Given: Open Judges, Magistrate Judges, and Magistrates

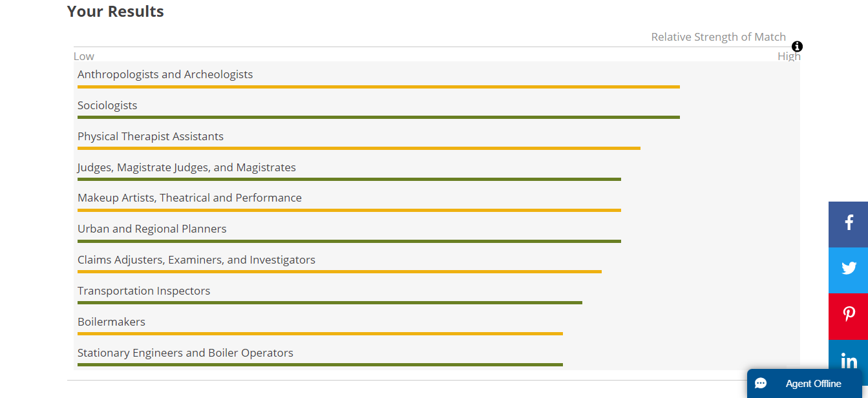Looking at the screenshot, I should point(187,167).
